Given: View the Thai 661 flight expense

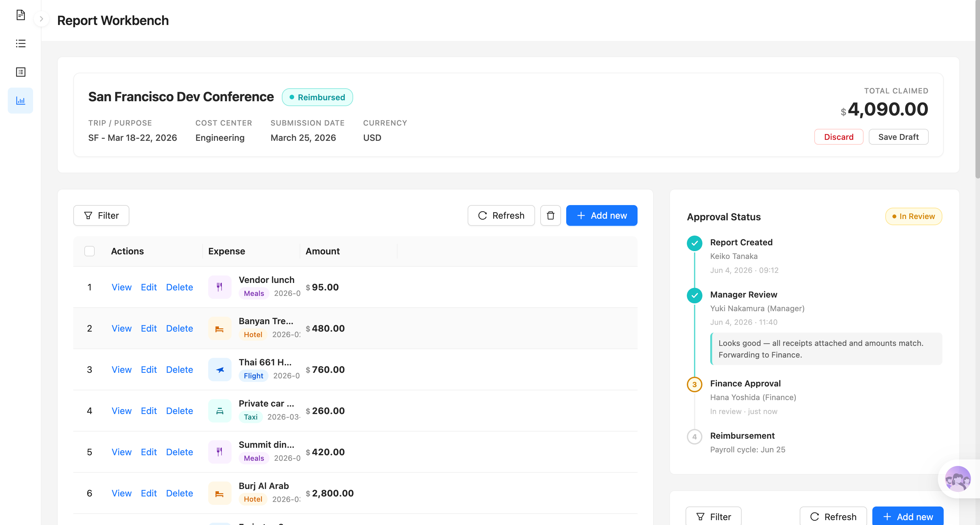Looking at the screenshot, I should 121,369.
